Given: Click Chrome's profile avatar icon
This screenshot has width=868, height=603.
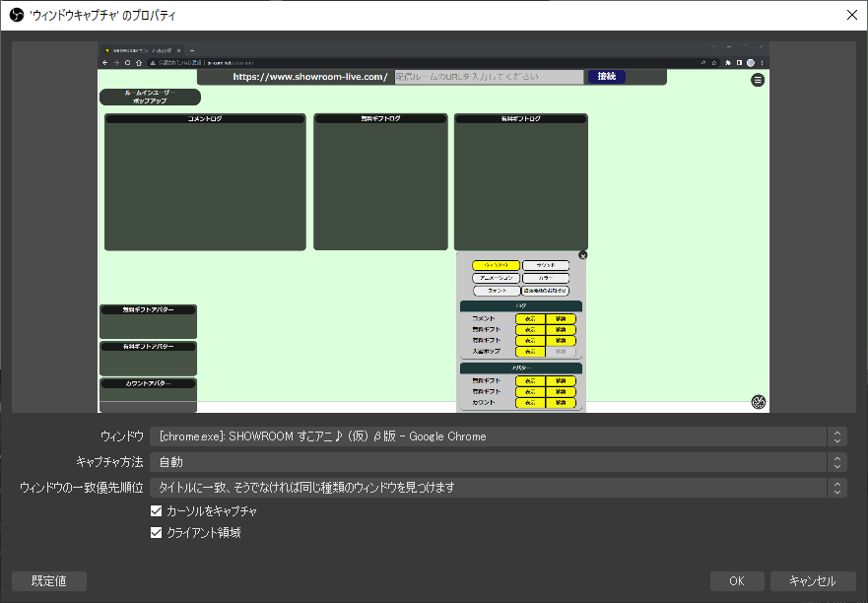Looking at the screenshot, I should pyautogui.click(x=751, y=63).
